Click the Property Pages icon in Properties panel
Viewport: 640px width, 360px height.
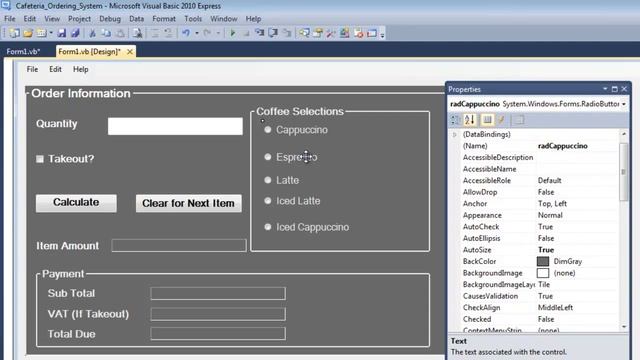tap(519, 120)
